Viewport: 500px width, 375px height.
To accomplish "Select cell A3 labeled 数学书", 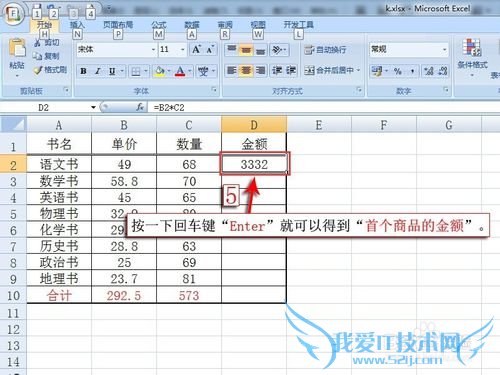I will point(59,181).
